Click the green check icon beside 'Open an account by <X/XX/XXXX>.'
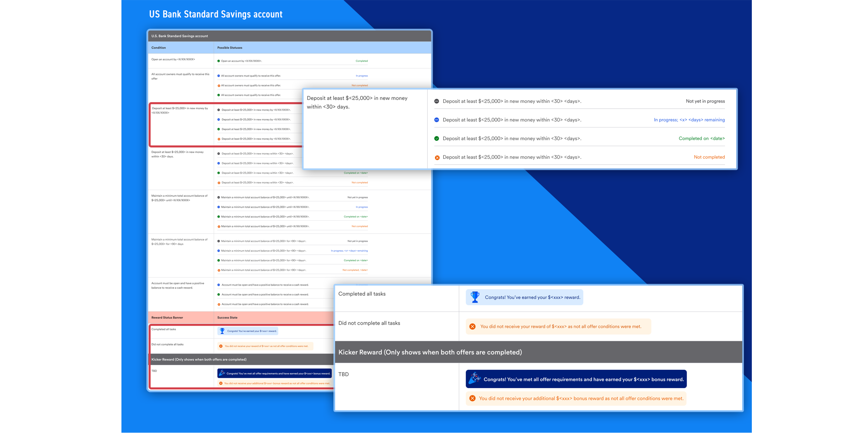Screen dimensions: 868x433 219,61
